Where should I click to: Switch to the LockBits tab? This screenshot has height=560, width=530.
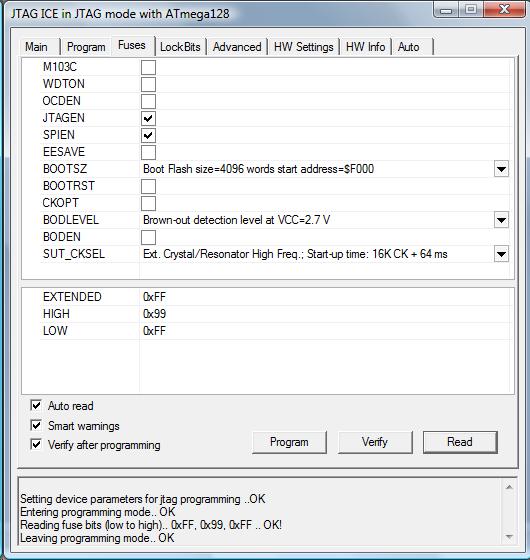[180, 47]
